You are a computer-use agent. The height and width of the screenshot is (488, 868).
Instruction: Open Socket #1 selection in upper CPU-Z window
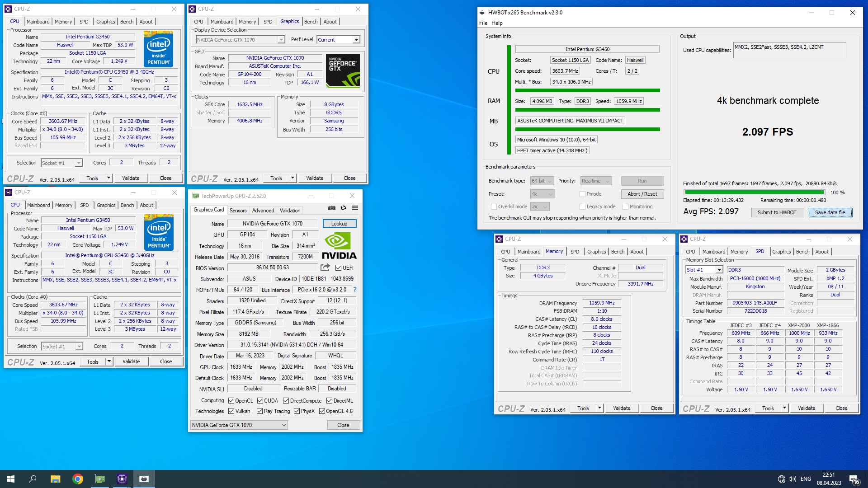[61, 163]
